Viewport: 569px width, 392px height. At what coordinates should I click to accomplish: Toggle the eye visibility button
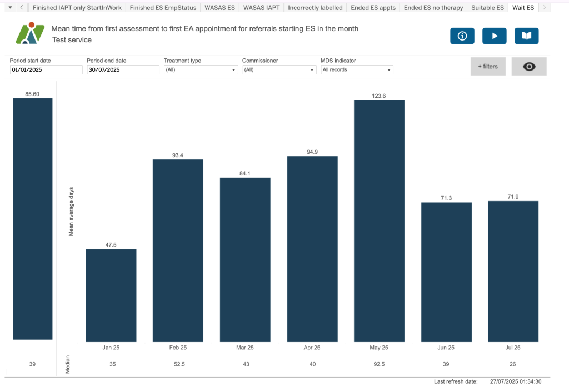pos(528,67)
